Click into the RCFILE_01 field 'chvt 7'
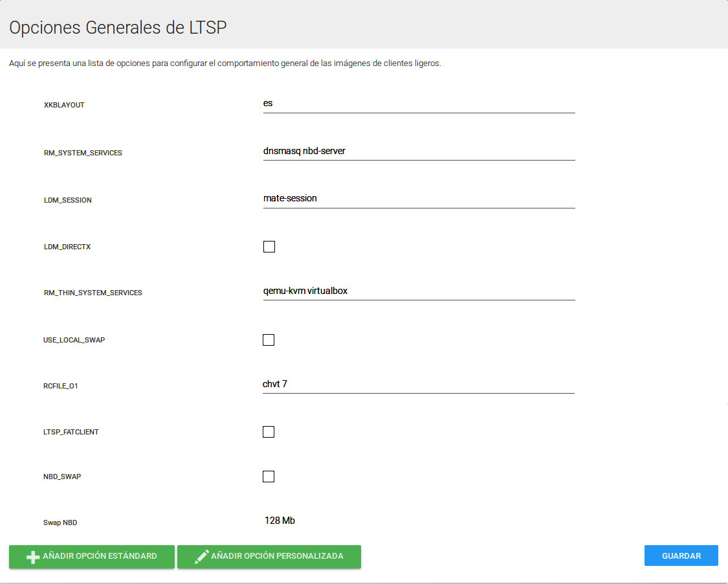 coord(419,385)
